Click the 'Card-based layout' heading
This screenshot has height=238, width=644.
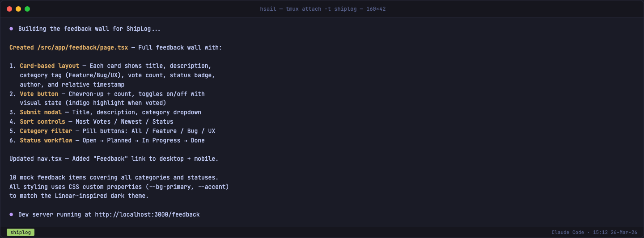(49, 66)
